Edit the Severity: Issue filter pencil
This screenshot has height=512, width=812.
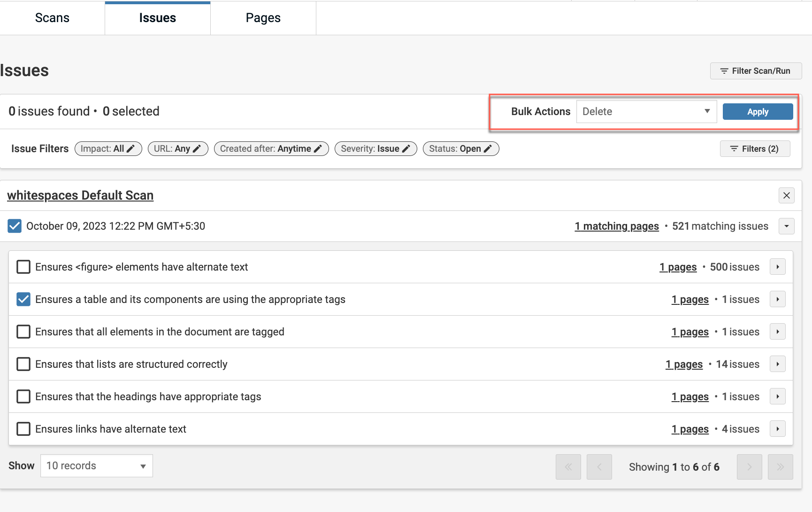[x=406, y=149]
